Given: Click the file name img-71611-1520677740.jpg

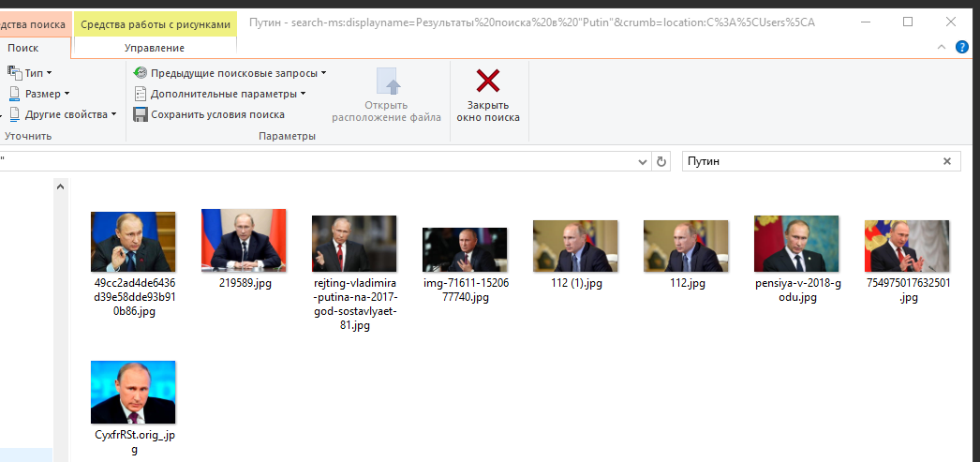Looking at the screenshot, I should click(467, 291).
